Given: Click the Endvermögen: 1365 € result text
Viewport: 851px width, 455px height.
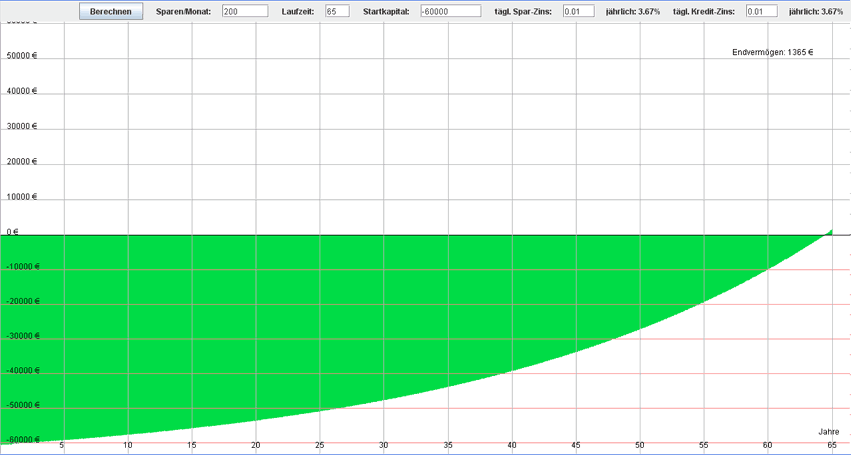Looking at the screenshot, I should point(772,52).
